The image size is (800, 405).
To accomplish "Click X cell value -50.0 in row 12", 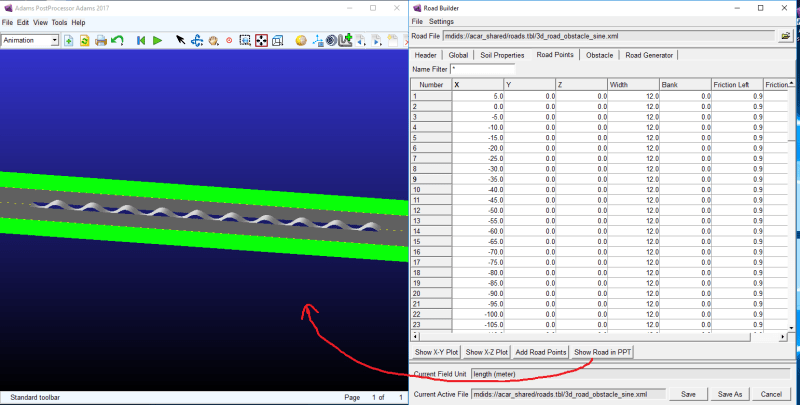I will 478,210.
